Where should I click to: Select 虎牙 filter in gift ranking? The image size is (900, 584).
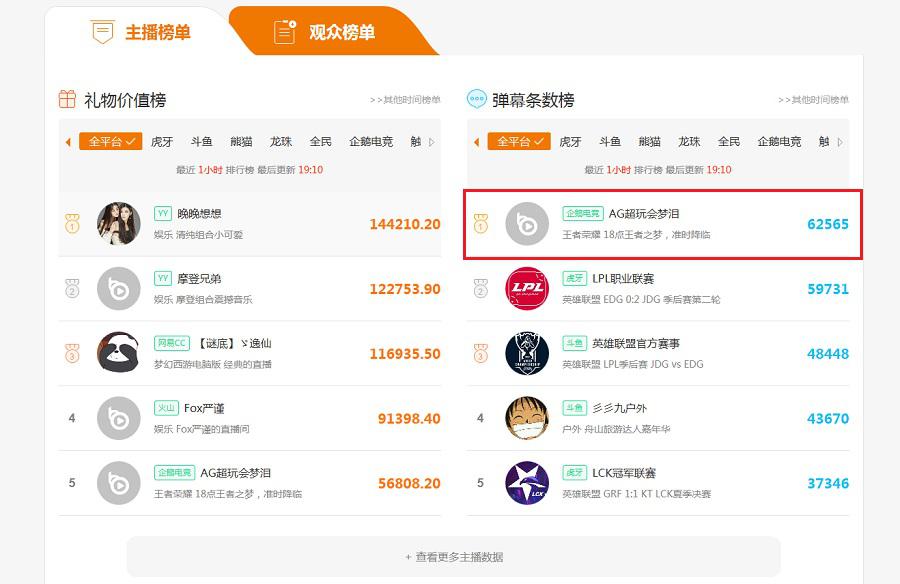tap(162, 141)
